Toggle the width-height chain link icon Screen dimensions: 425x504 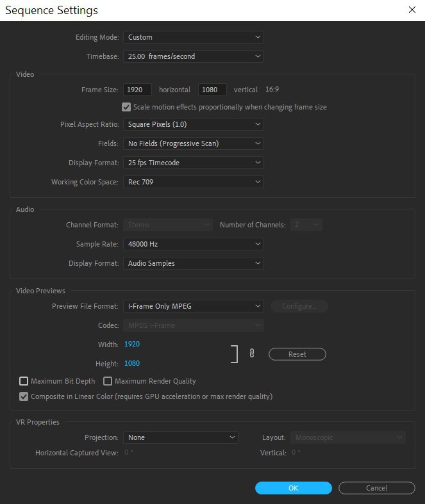(252, 354)
